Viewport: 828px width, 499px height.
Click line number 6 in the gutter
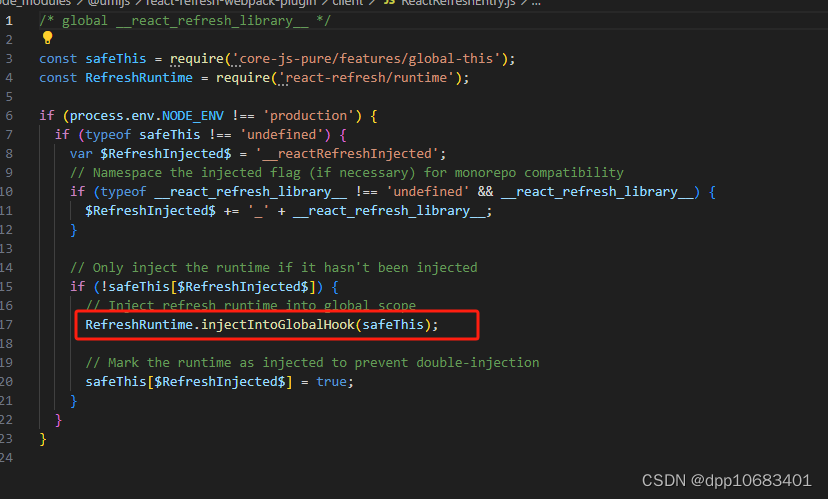8,116
